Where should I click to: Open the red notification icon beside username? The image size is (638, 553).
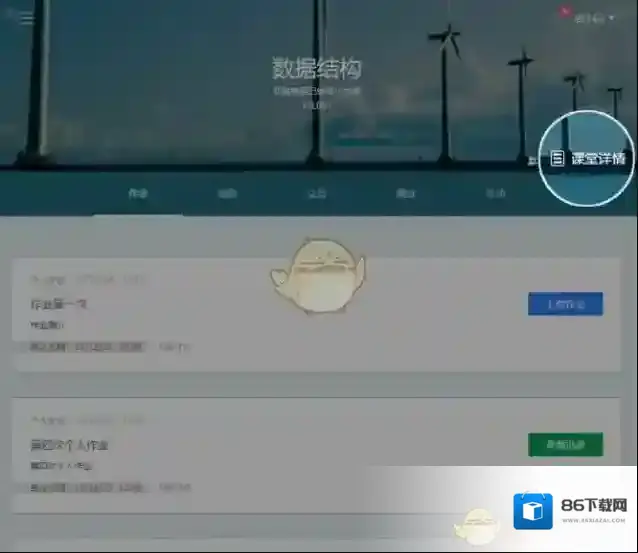[x=565, y=12]
